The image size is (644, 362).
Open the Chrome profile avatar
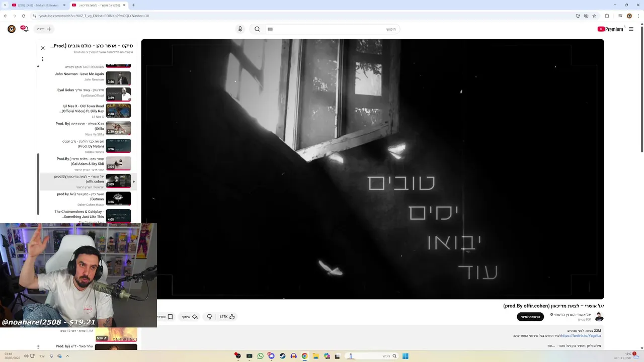pos(629,16)
